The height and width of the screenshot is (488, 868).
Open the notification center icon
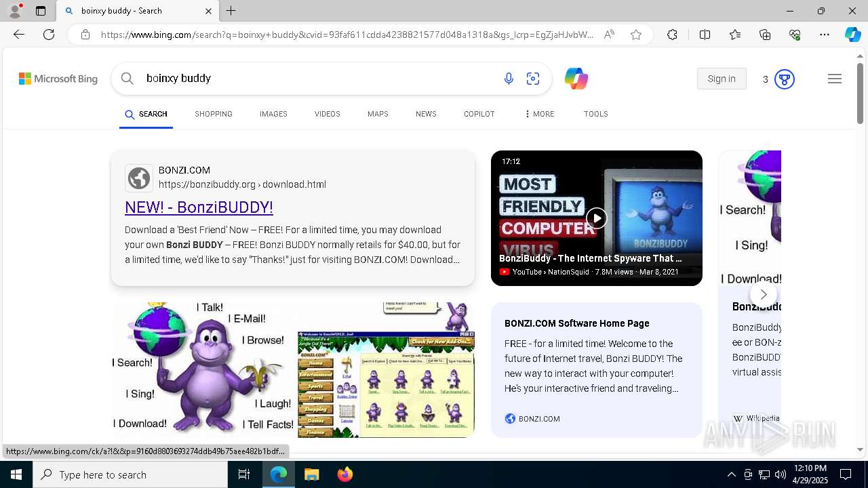[846, 474]
